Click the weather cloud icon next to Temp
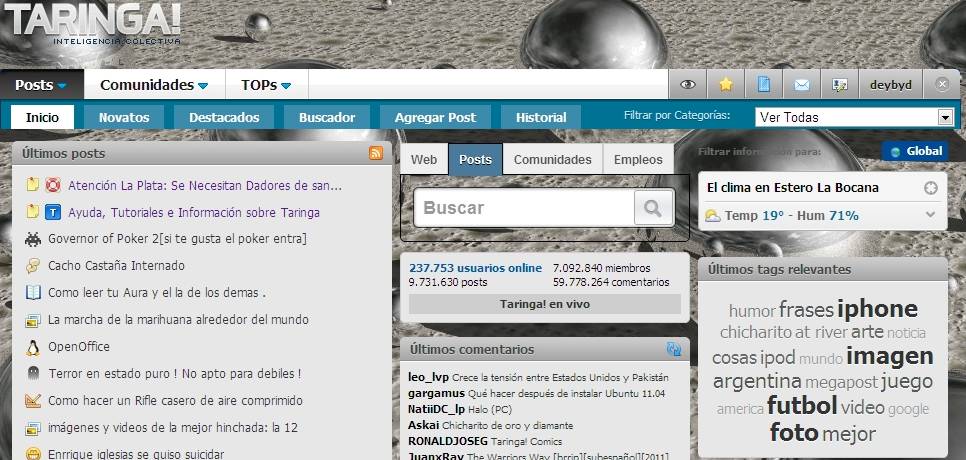The width and height of the screenshot is (966, 460). 713,216
